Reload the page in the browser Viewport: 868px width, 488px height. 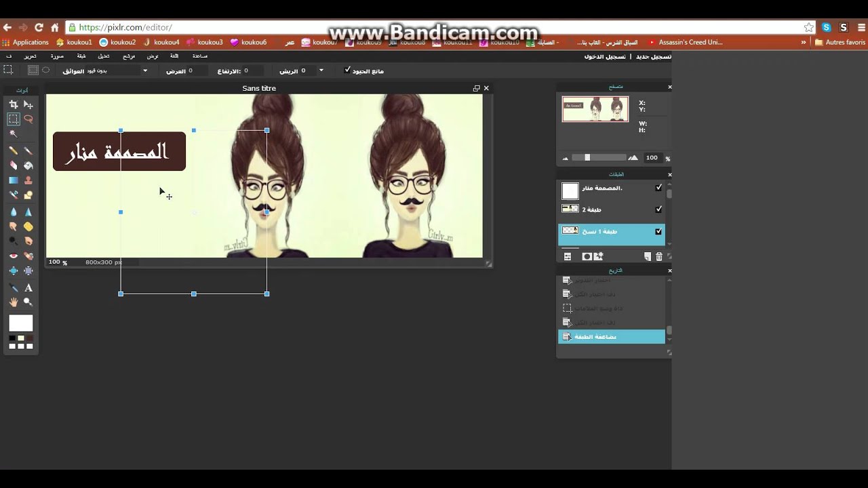pos(39,27)
